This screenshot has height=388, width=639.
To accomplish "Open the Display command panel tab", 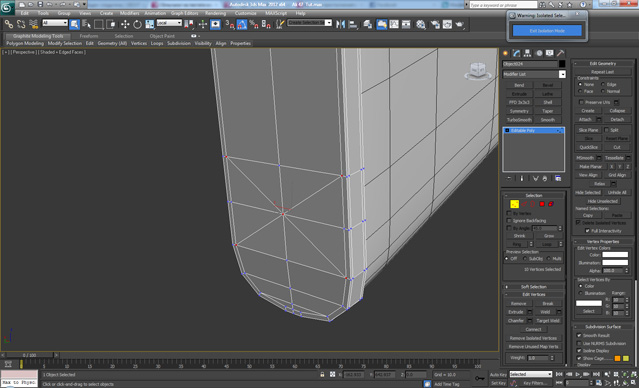I will click(550, 53).
